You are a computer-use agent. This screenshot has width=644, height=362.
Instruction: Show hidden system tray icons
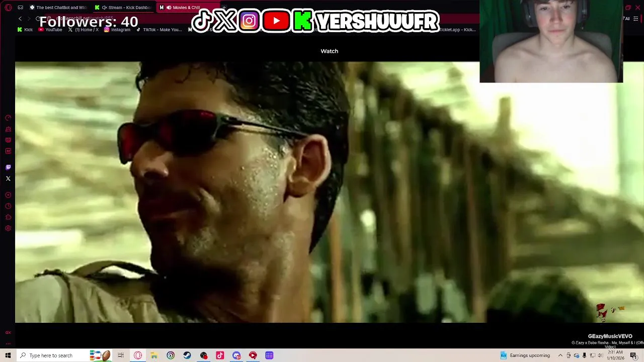(x=560, y=355)
